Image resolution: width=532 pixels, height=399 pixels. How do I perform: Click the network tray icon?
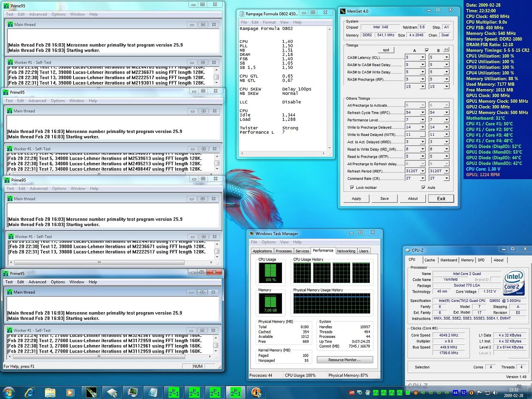(x=487, y=393)
